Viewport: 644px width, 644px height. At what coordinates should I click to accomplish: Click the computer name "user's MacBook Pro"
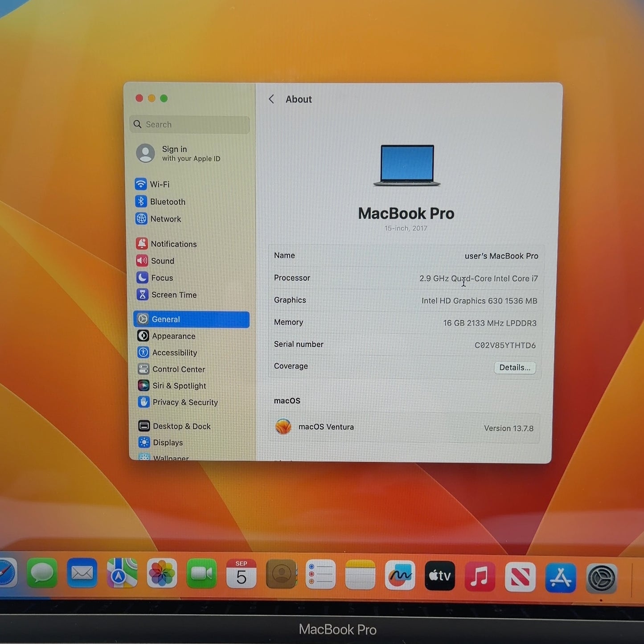(501, 256)
